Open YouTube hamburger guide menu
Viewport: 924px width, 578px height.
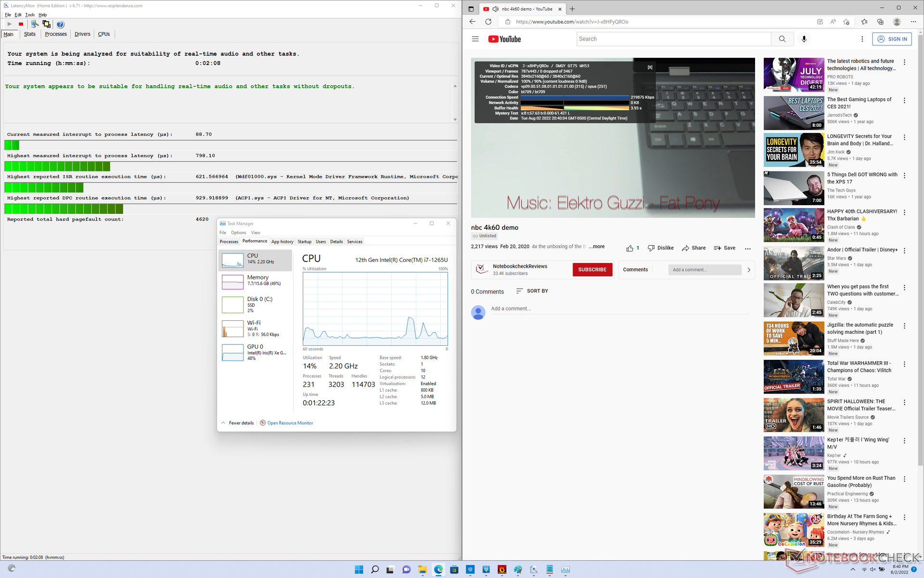tap(475, 39)
